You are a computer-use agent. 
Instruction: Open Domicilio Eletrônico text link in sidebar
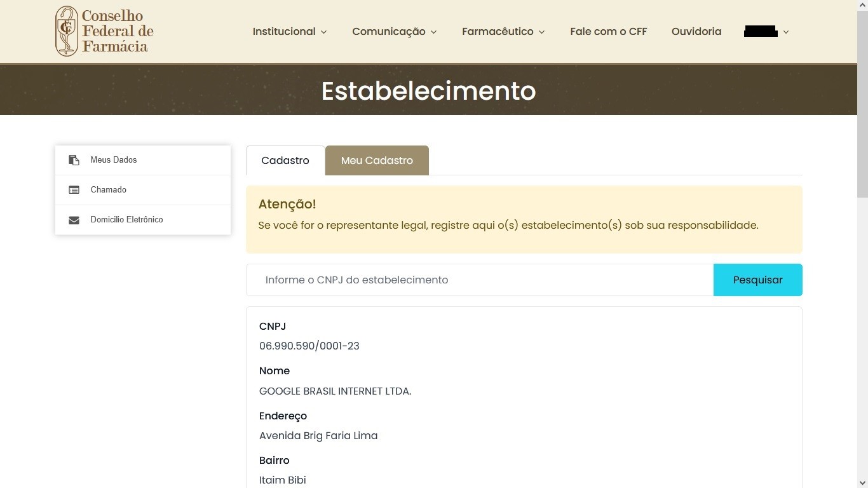[126, 220]
